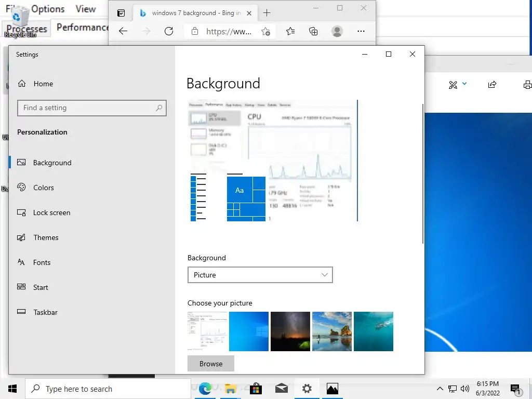Launch Microsoft Edge from the taskbar
532x399 pixels.
click(x=205, y=389)
